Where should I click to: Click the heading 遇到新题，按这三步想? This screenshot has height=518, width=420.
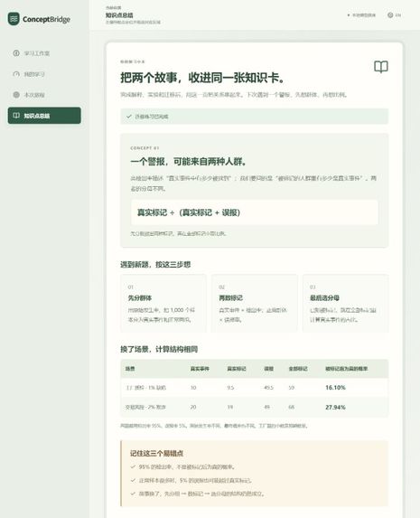pyautogui.click(x=155, y=265)
